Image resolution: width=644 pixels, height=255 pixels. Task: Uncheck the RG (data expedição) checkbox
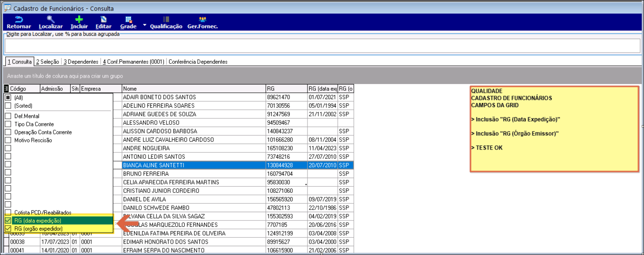[x=8, y=221]
